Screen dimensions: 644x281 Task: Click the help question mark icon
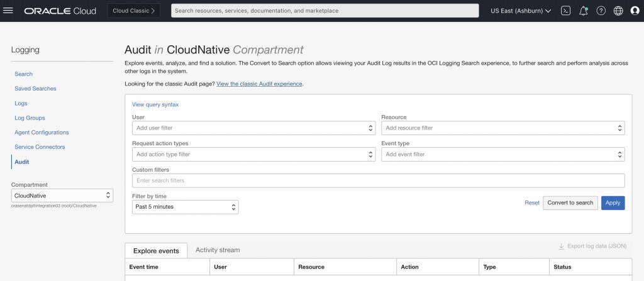point(601,11)
